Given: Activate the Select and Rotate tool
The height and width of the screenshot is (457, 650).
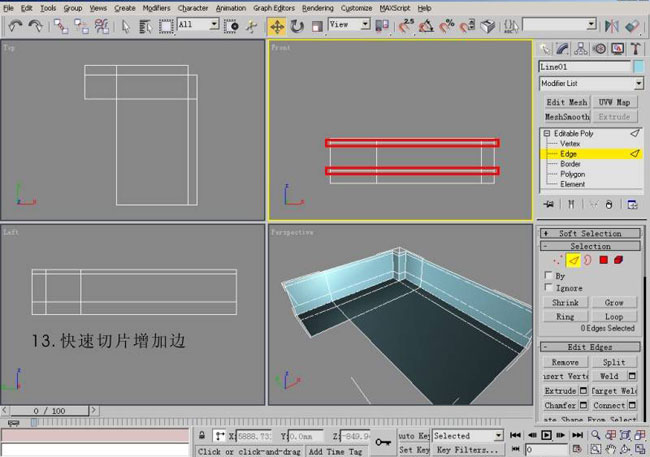Looking at the screenshot, I should (297, 27).
